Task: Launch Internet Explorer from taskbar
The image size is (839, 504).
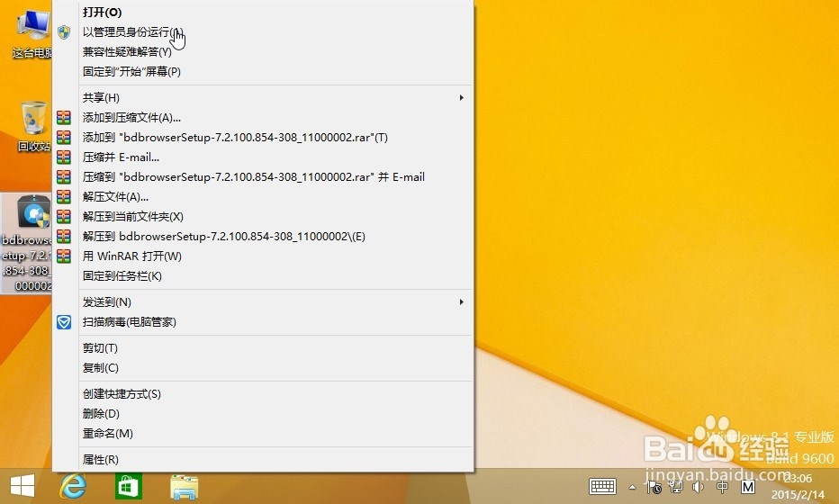Action: pyautogui.click(x=73, y=486)
